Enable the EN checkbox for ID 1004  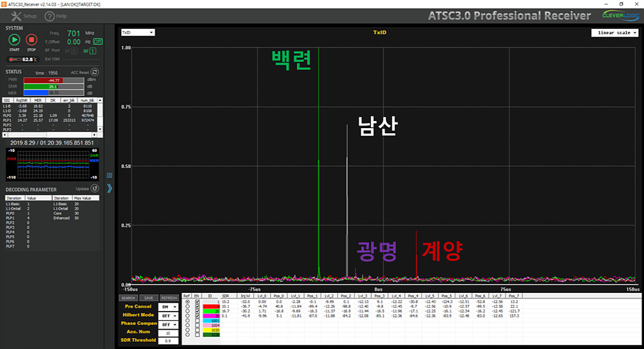point(198,325)
